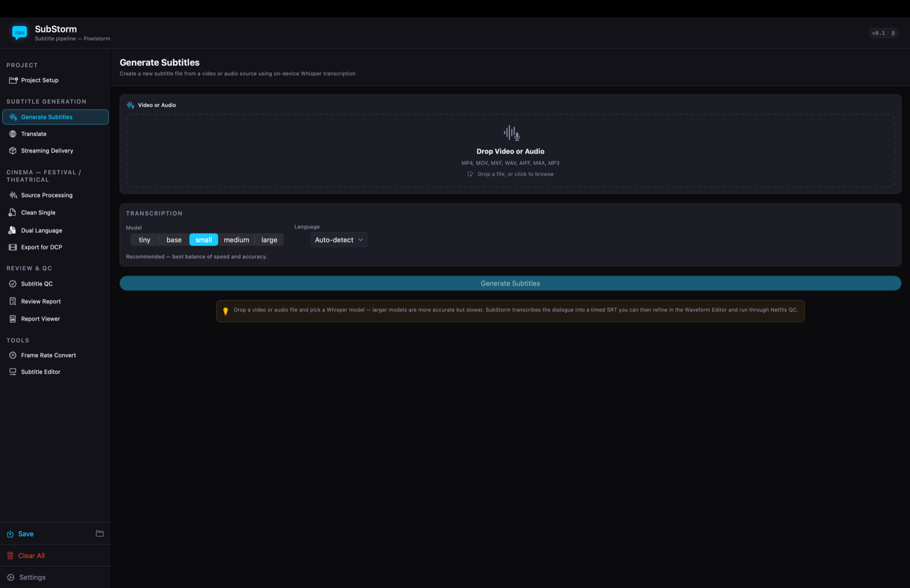This screenshot has height=588, width=910.
Task: Click the Translate globe icon
Action: coord(13,134)
